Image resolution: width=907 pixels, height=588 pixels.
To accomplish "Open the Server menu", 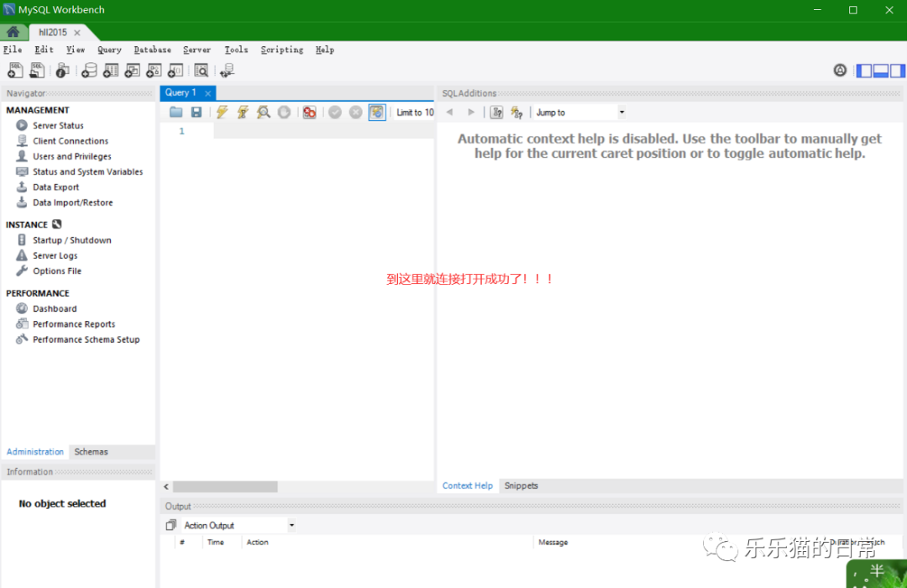I will click(197, 50).
